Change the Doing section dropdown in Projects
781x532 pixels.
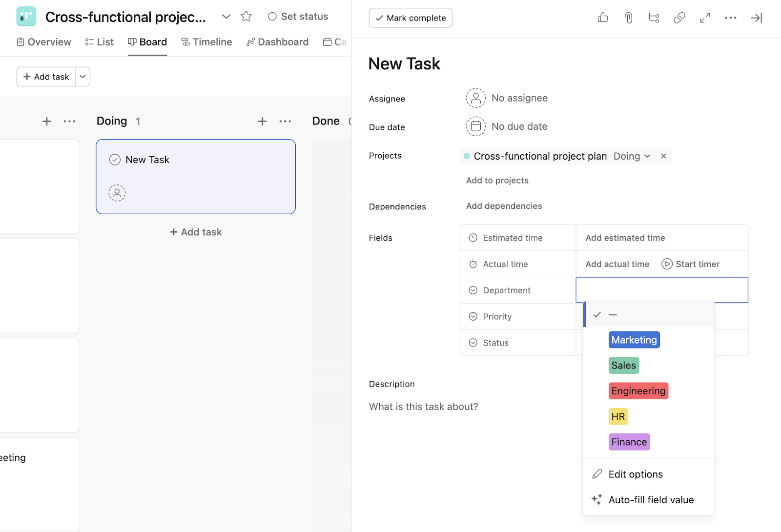(x=632, y=156)
